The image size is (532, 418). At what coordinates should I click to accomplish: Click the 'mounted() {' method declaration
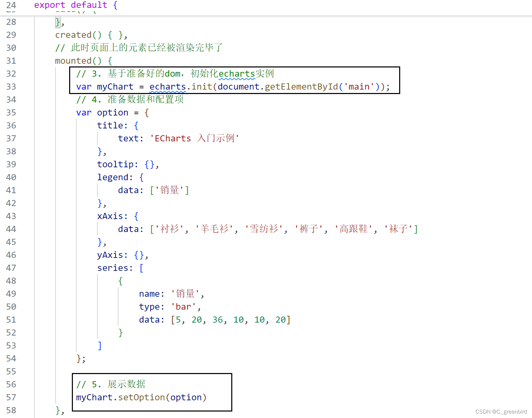pos(84,61)
